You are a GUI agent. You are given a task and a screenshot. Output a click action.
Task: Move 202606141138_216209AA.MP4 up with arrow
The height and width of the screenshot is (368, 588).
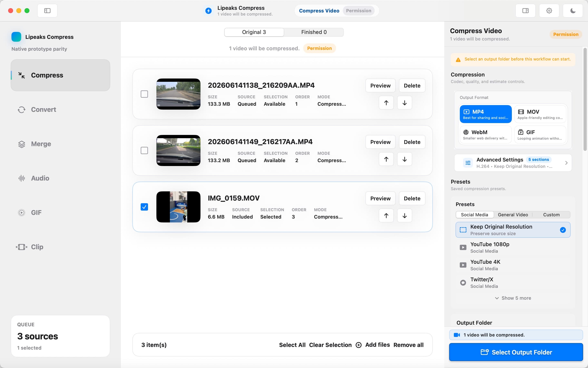coord(386,103)
